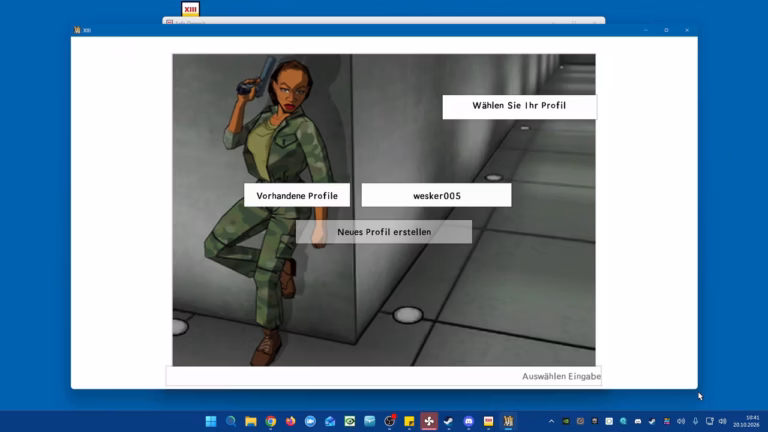Open the Windows Start menu

click(211, 421)
